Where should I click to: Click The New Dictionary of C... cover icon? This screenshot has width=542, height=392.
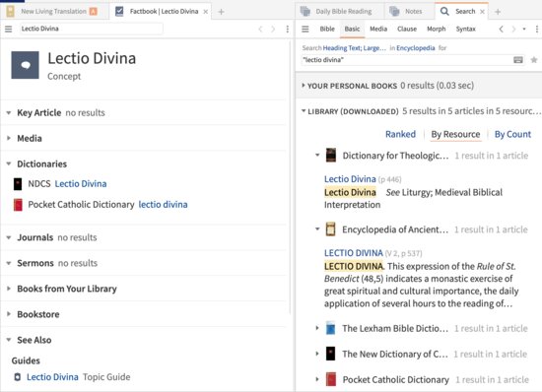[331, 354]
